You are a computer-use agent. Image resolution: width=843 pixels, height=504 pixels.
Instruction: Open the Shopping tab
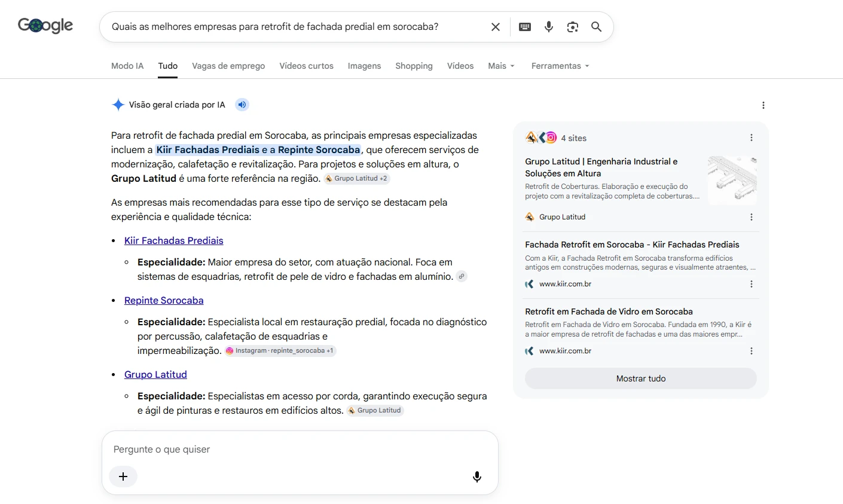(x=414, y=66)
